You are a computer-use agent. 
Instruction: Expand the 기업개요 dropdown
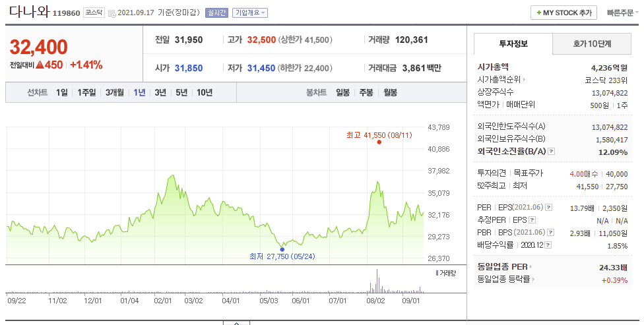coord(249,13)
